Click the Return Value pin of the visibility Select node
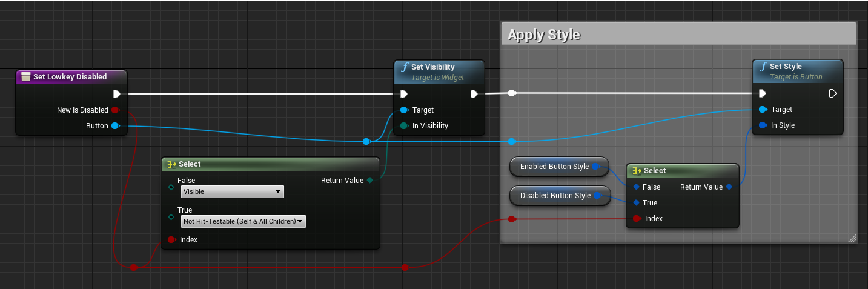The width and height of the screenshot is (868, 289). [369, 180]
